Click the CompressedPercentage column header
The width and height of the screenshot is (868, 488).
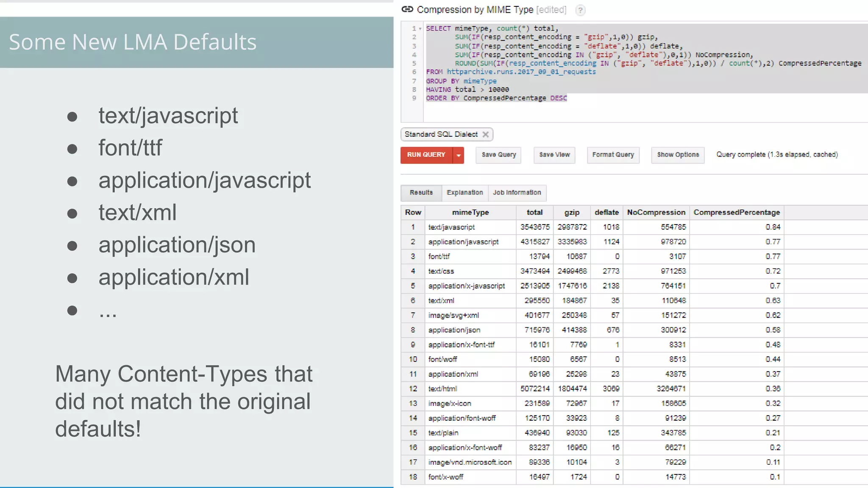point(737,213)
